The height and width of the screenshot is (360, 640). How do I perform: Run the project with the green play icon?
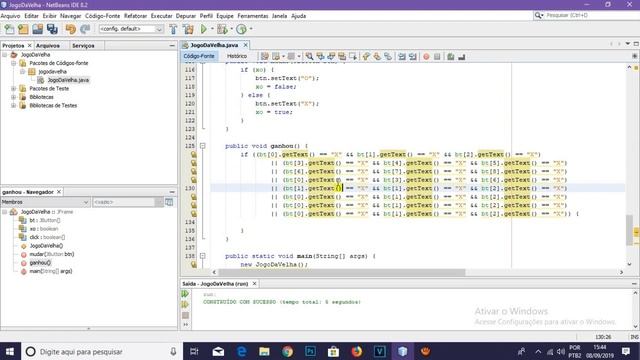(204, 29)
